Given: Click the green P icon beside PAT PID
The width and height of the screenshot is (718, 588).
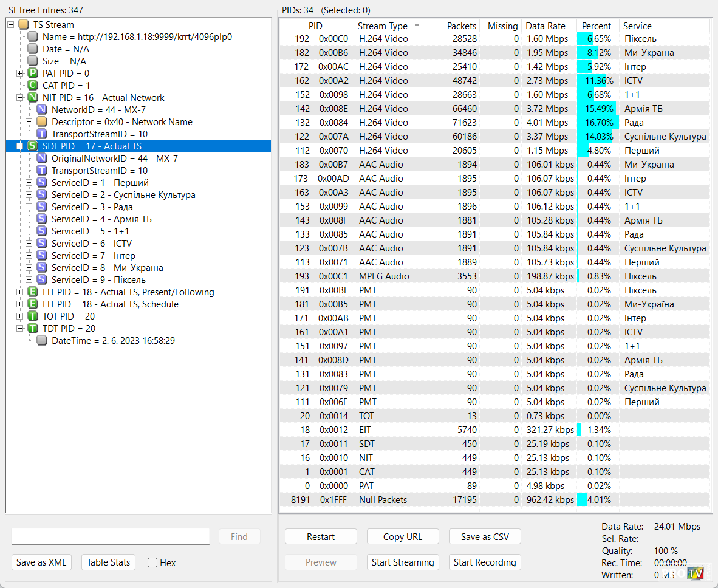Looking at the screenshot, I should (x=33, y=73).
